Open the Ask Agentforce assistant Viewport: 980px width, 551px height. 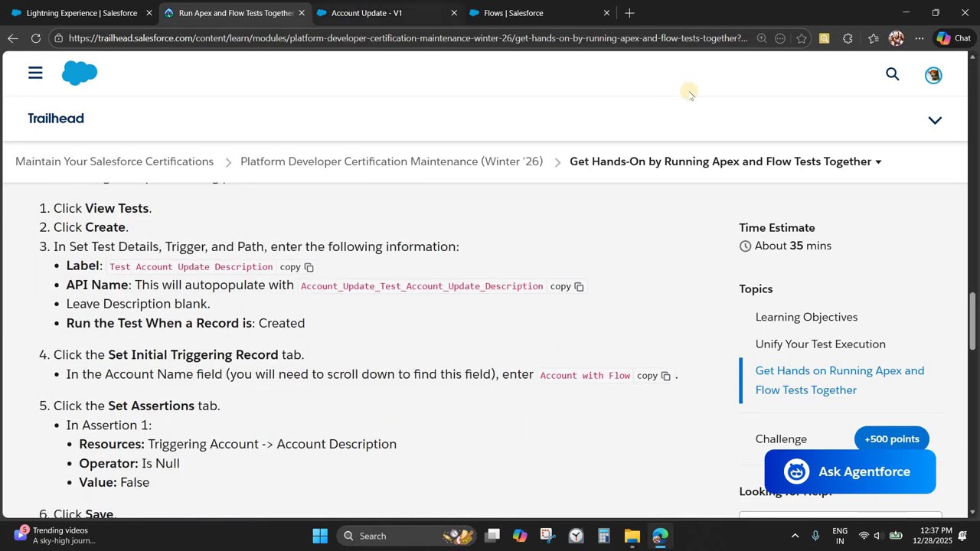click(x=850, y=472)
